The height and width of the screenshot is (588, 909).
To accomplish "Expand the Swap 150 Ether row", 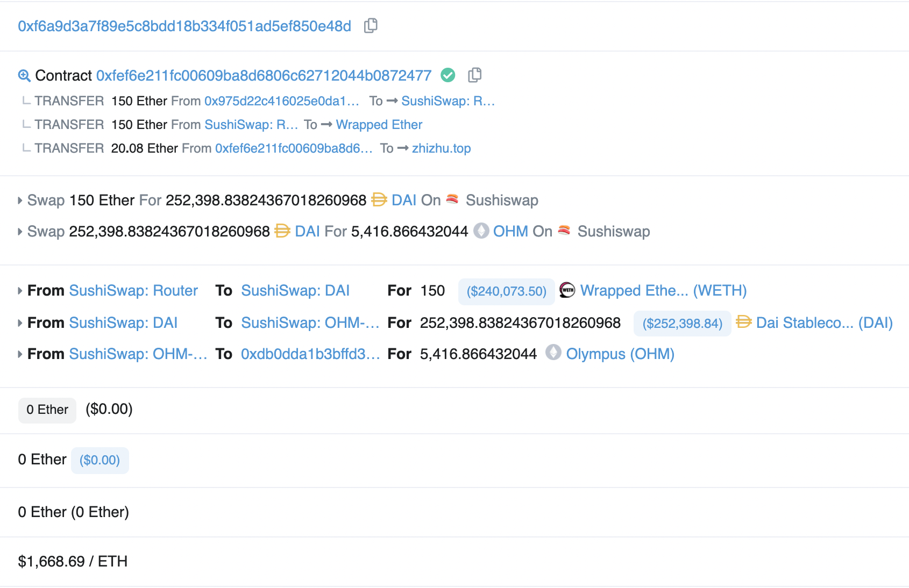I will click(x=20, y=200).
